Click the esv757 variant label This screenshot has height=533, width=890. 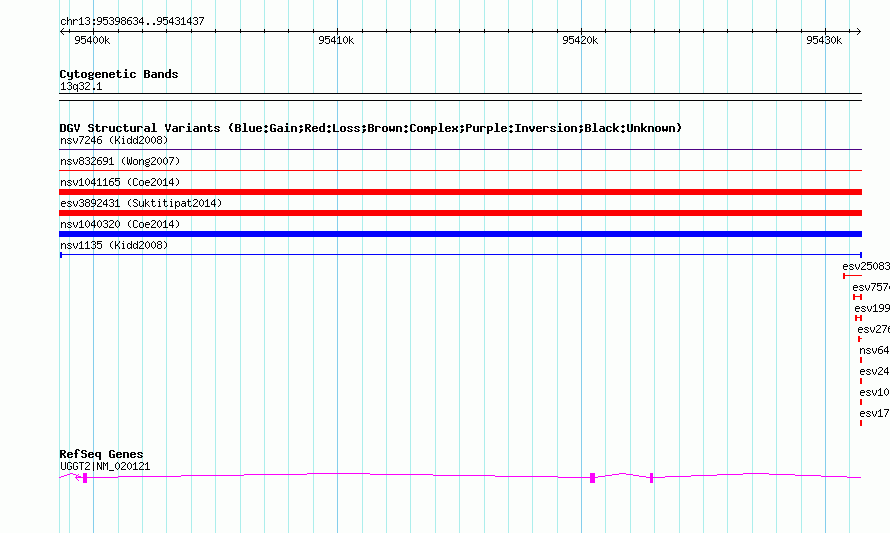pyautogui.click(x=871, y=287)
